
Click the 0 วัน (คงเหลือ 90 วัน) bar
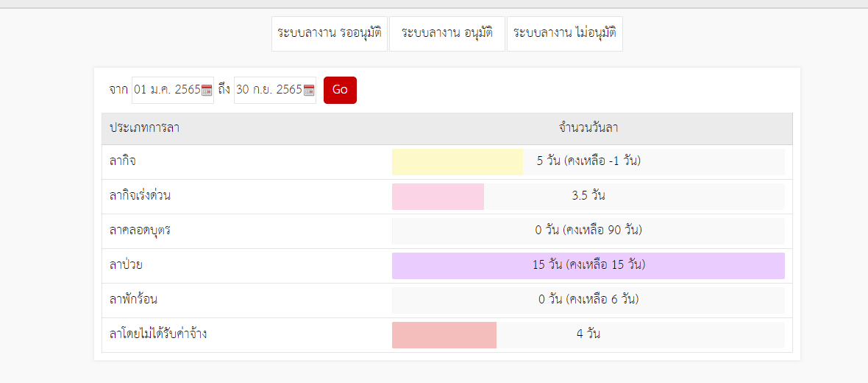588,231
